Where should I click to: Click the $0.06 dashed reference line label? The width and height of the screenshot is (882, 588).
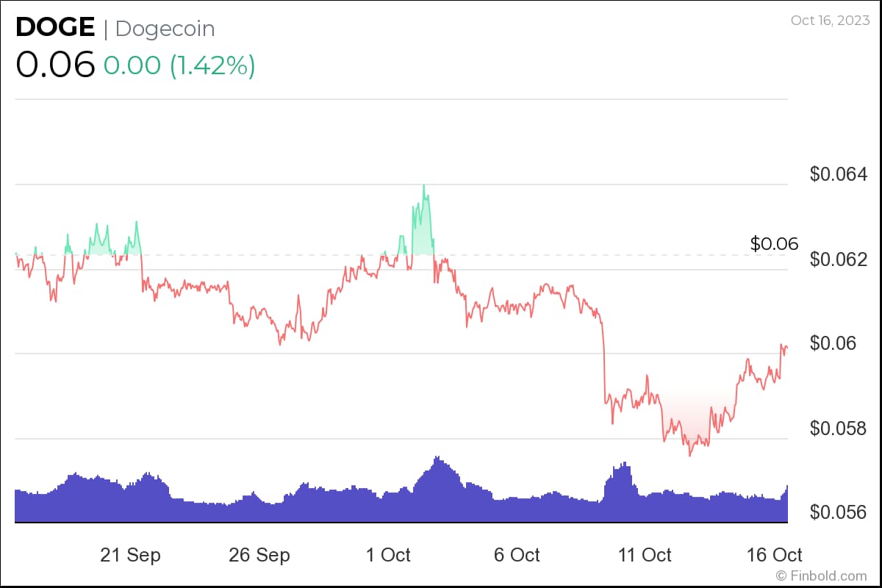[774, 244]
